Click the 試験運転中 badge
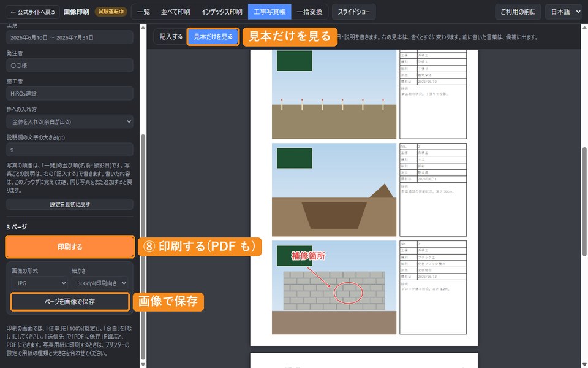Screen dimensions: 588x368 click(111, 12)
